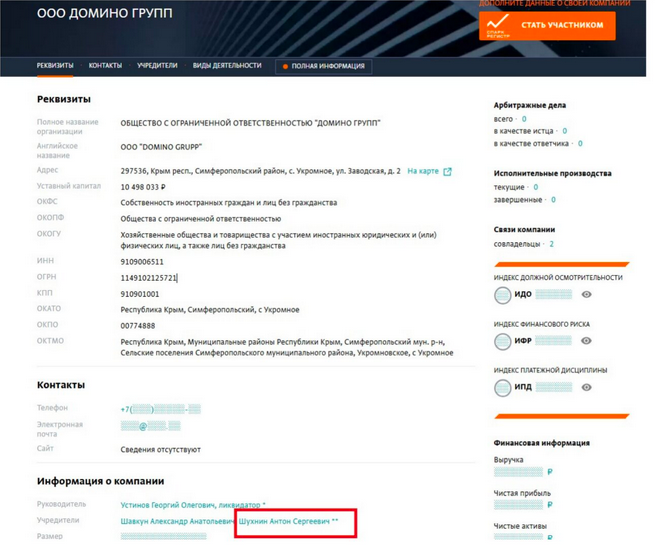Open the Реквизиты tab
660x560 pixels.
click(x=55, y=65)
